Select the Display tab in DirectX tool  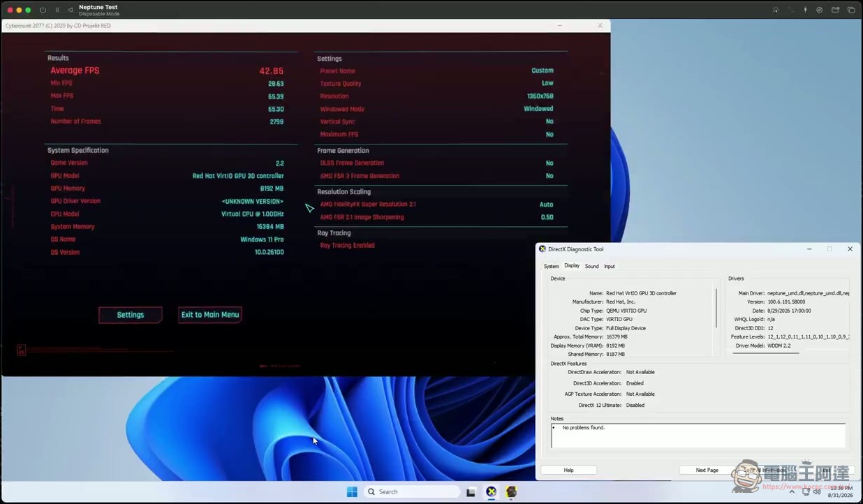[x=572, y=266]
